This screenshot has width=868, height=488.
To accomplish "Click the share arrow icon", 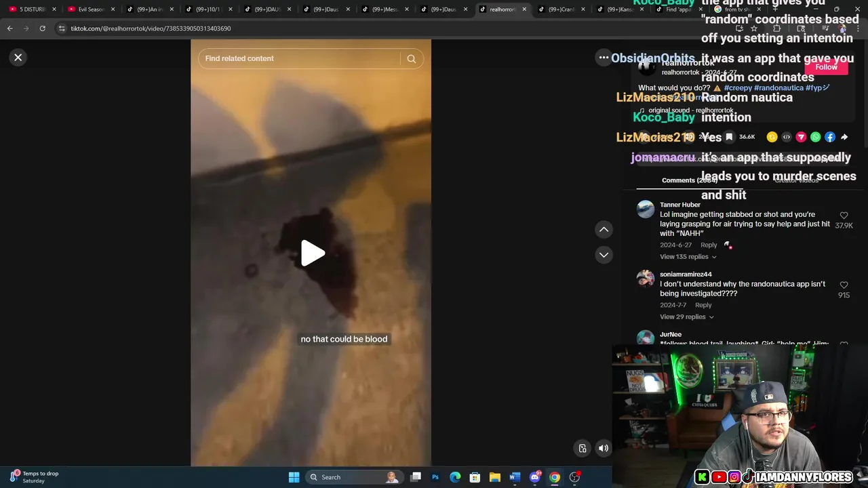I will (x=844, y=137).
